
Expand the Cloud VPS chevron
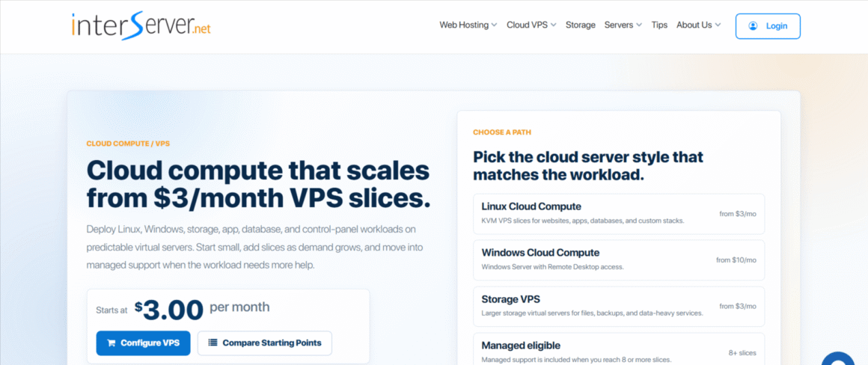553,25
